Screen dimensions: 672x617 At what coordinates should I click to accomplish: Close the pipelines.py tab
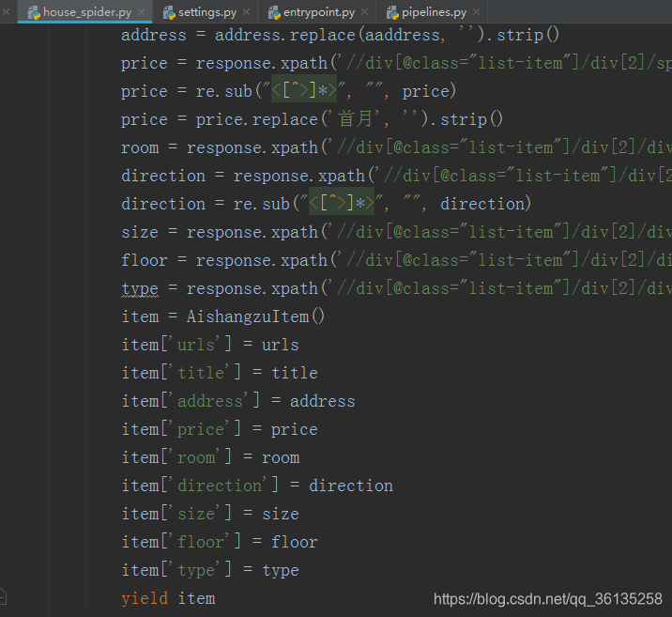(x=476, y=12)
